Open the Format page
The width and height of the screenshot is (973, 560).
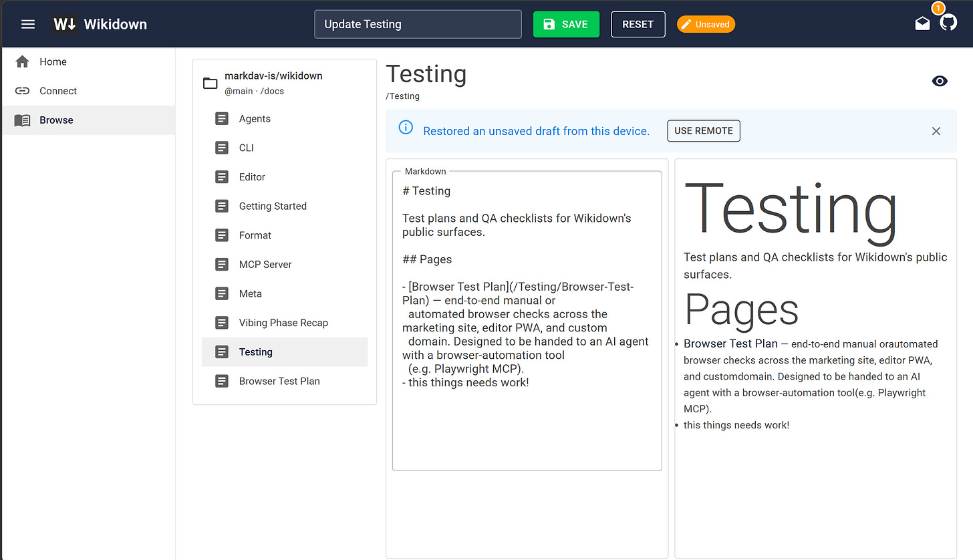[284, 235]
